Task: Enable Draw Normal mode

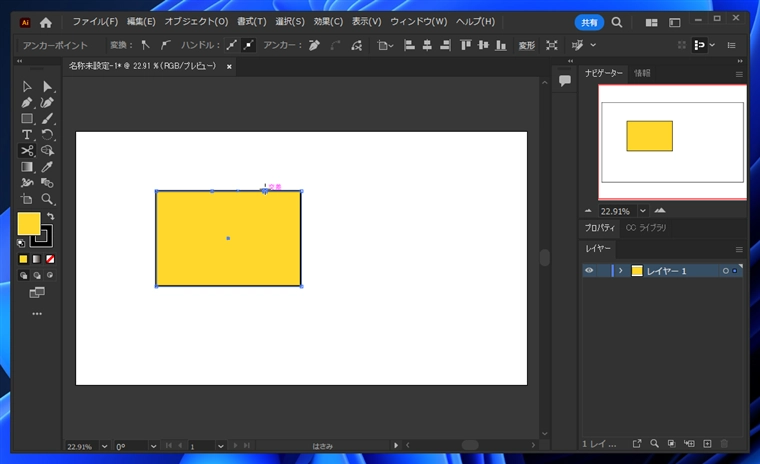Action: 23,275
